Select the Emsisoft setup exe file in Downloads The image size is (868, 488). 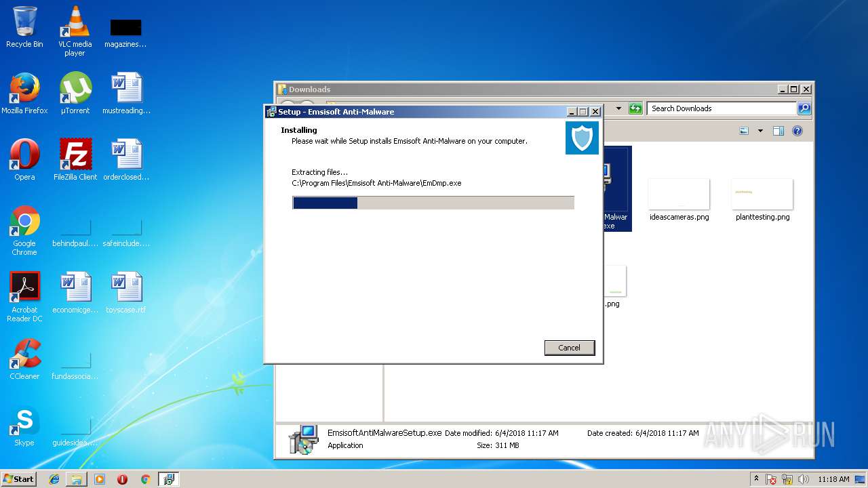(616, 188)
